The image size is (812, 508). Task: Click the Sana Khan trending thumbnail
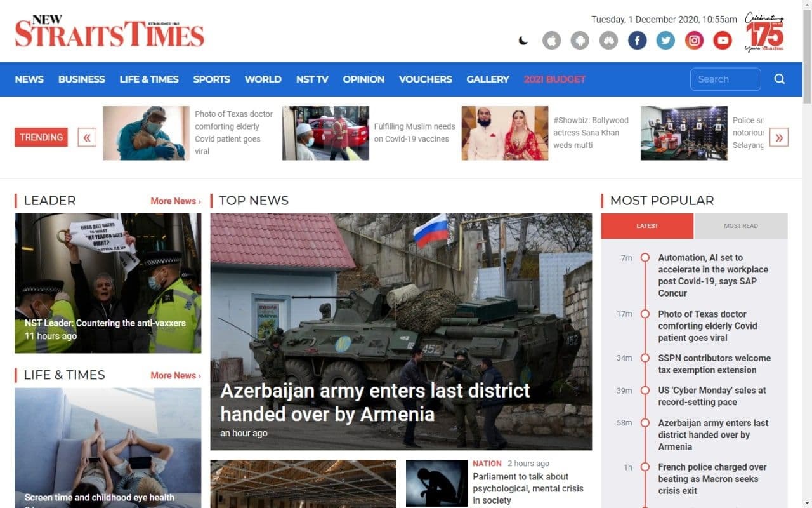(505, 133)
